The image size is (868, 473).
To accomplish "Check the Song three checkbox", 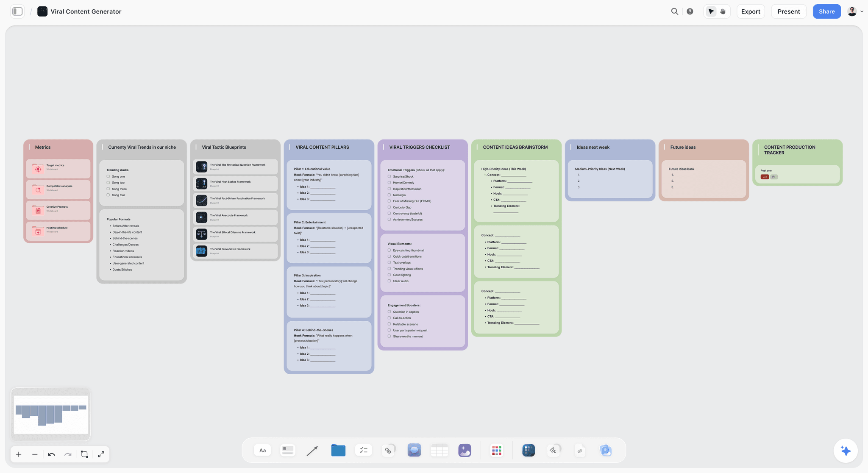I will pyautogui.click(x=108, y=189).
